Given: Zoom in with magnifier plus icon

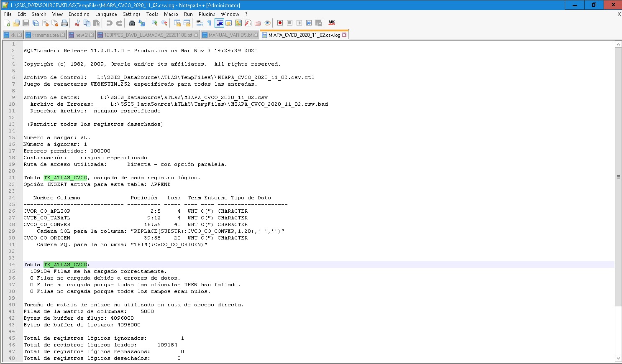Looking at the screenshot, I should pos(154,23).
